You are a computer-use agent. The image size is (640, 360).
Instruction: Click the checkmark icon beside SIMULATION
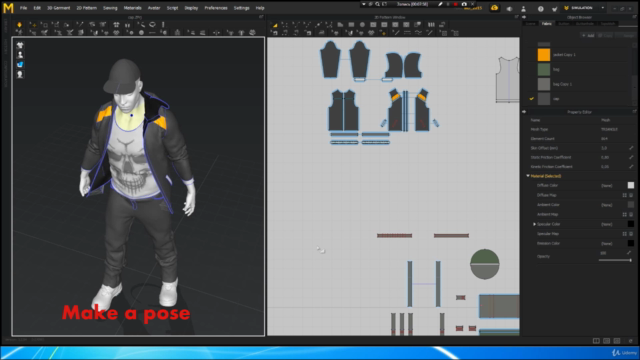(x=554, y=8)
